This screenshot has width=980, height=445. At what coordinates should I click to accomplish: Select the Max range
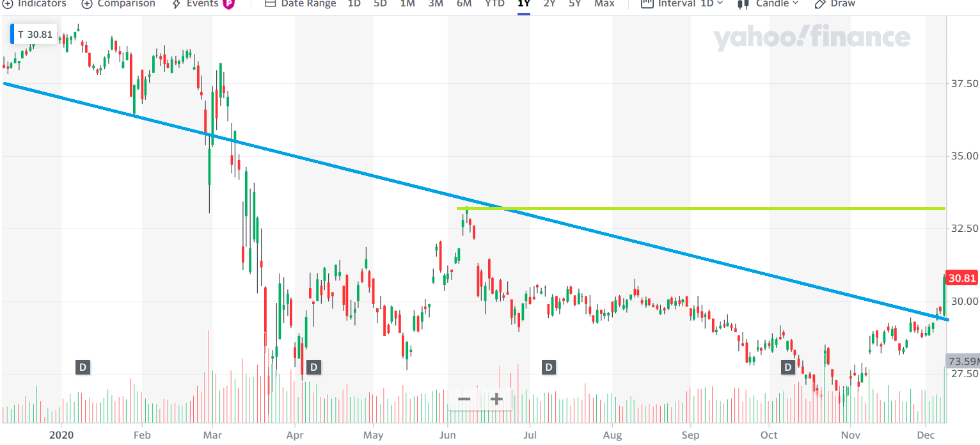tap(605, 4)
